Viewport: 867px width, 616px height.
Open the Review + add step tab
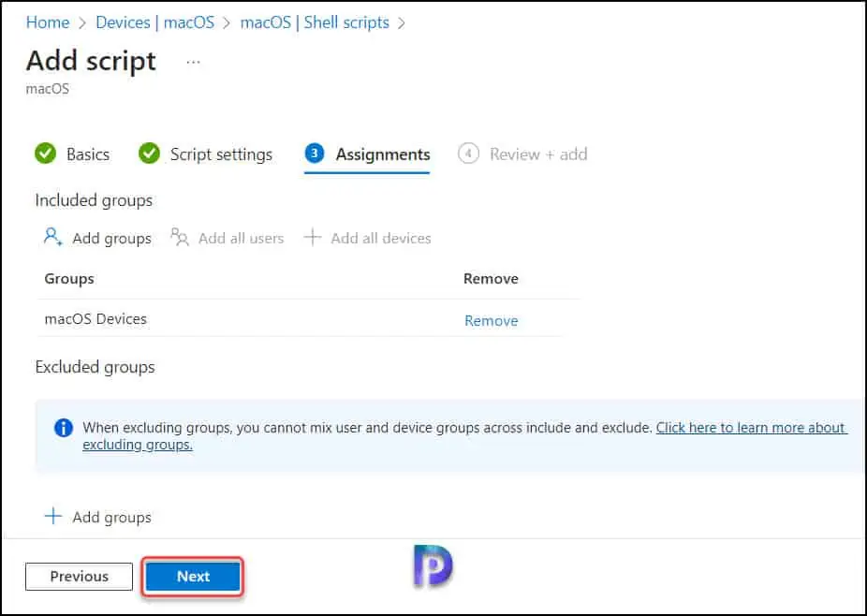(x=538, y=154)
